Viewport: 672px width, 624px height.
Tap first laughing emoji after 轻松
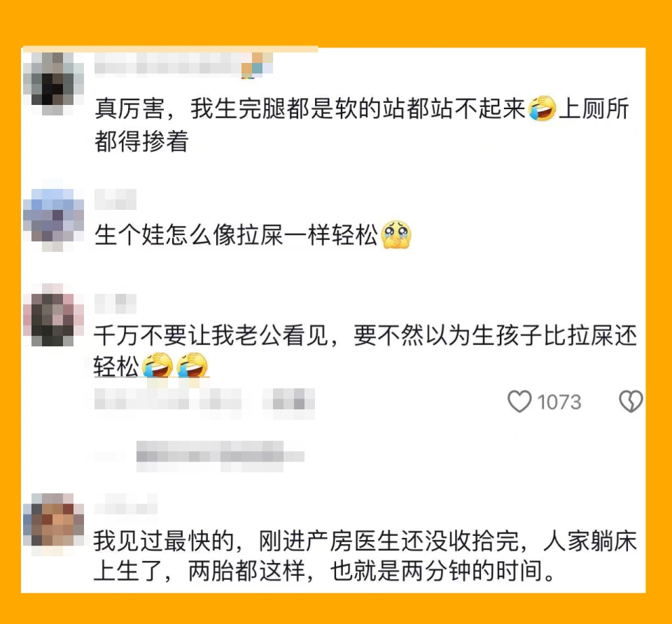(157, 365)
